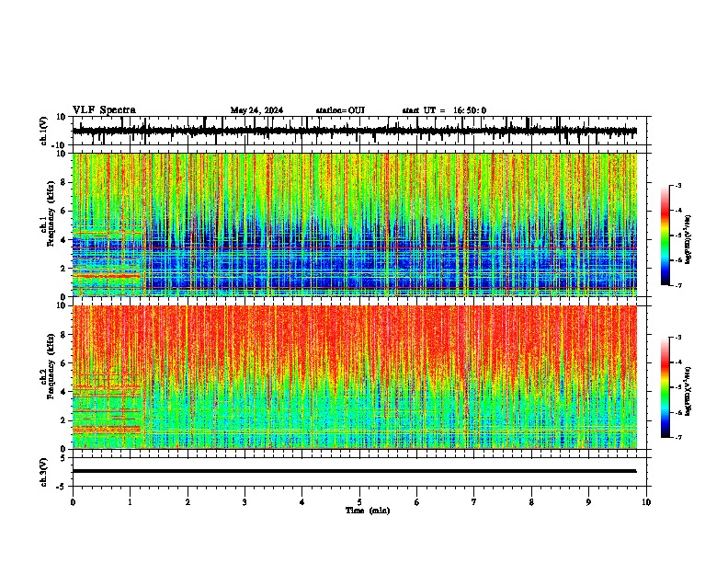Click the ch.2 spectrogram plot area

(x=355, y=377)
